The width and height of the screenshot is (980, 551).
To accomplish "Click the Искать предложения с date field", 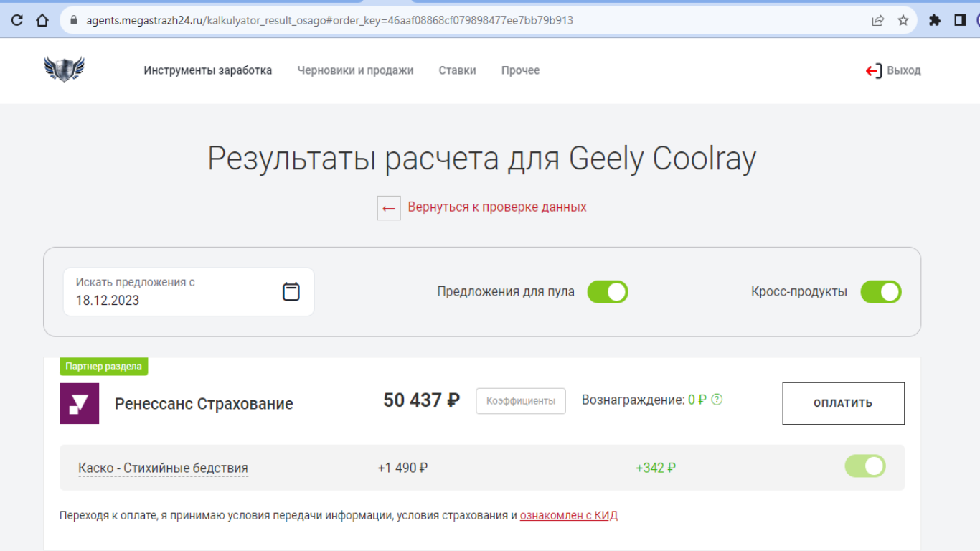I will pos(189,292).
